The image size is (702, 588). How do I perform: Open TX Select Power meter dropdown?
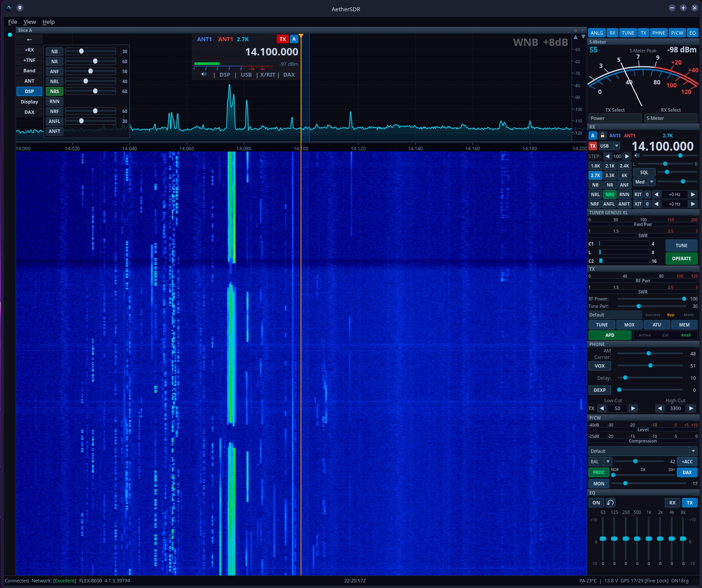tap(615, 118)
